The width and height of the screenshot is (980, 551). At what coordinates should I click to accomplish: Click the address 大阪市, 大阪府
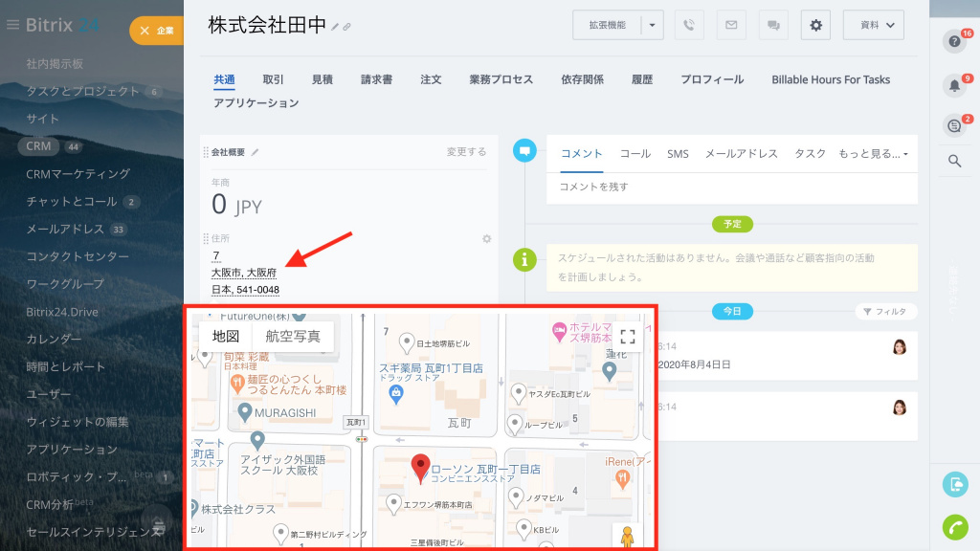click(244, 273)
